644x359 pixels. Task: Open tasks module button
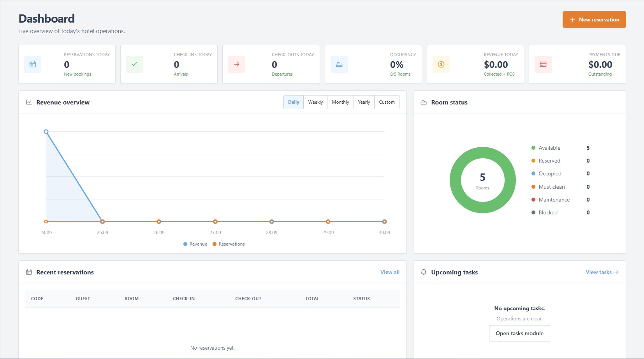point(519,333)
